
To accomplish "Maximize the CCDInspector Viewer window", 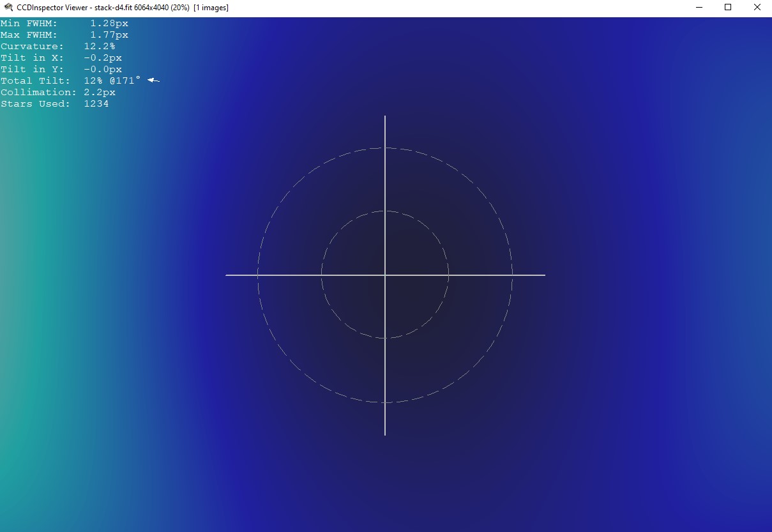I will coord(728,8).
